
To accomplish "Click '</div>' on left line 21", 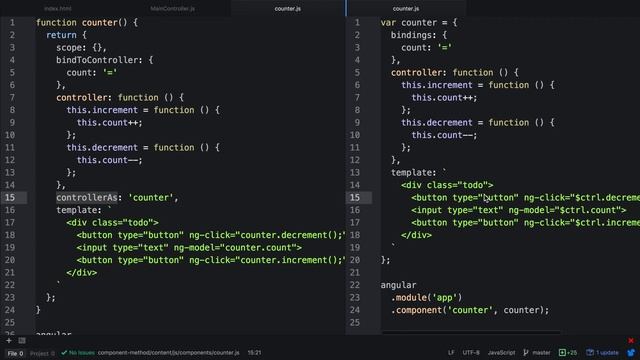I will point(82,273).
